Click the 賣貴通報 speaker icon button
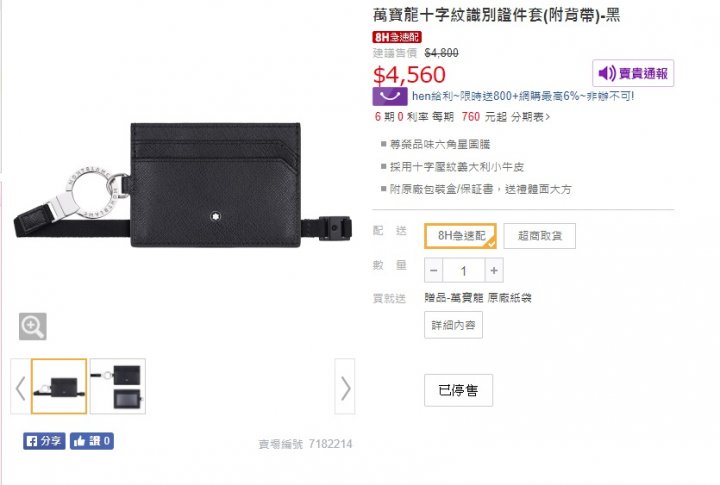 633,73
